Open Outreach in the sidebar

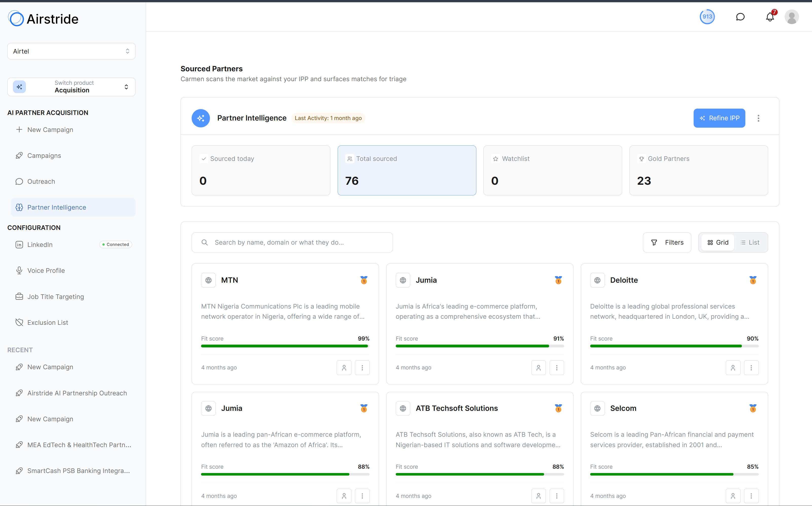click(x=73, y=181)
